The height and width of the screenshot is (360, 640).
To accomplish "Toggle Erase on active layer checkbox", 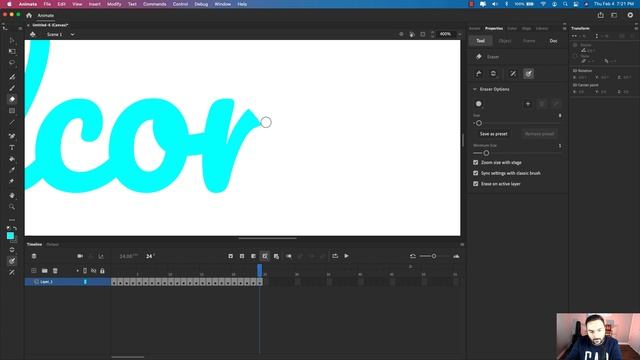I will click(476, 184).
